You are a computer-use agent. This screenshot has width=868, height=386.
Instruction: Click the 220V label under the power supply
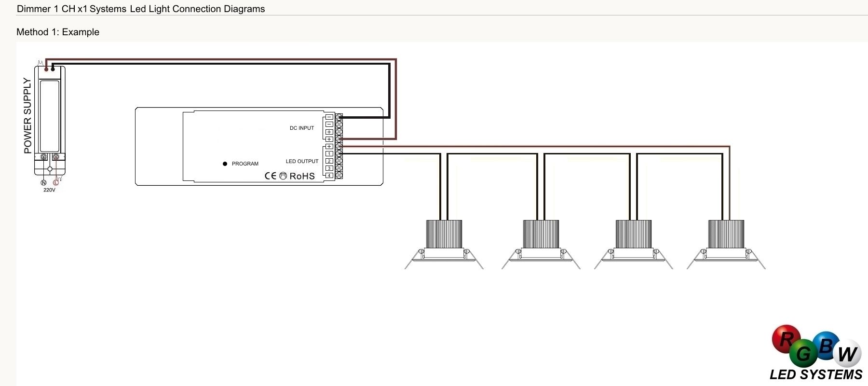pos(49,190)
